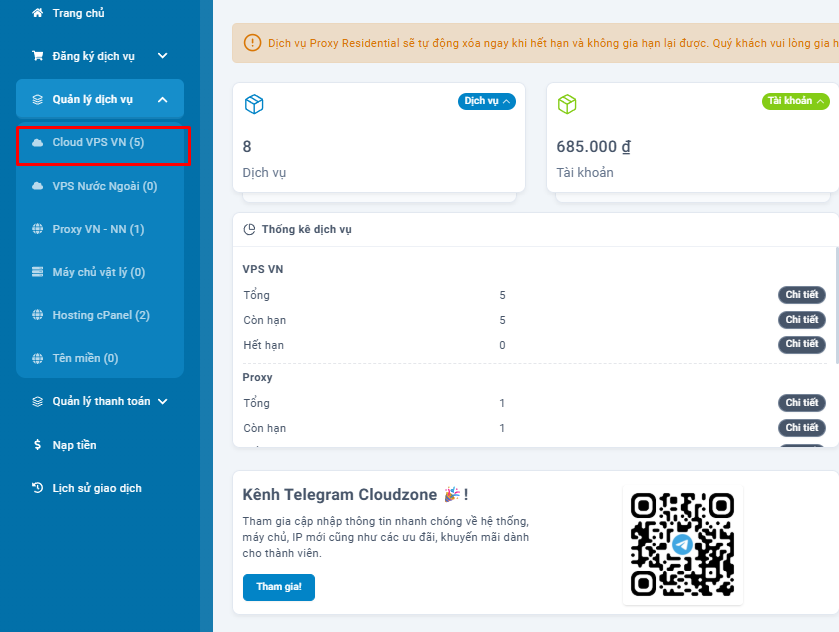Screen dimensions: 839x632
Task: Click the shopping cart icon for Đăng ký dịch vụ
Action: point(38,56)
